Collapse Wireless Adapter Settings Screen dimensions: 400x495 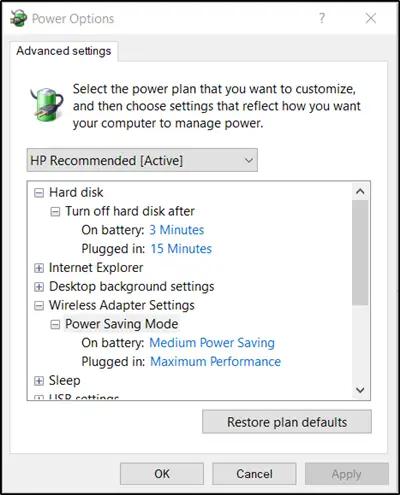pyautogui.click(x=39, y=306)
